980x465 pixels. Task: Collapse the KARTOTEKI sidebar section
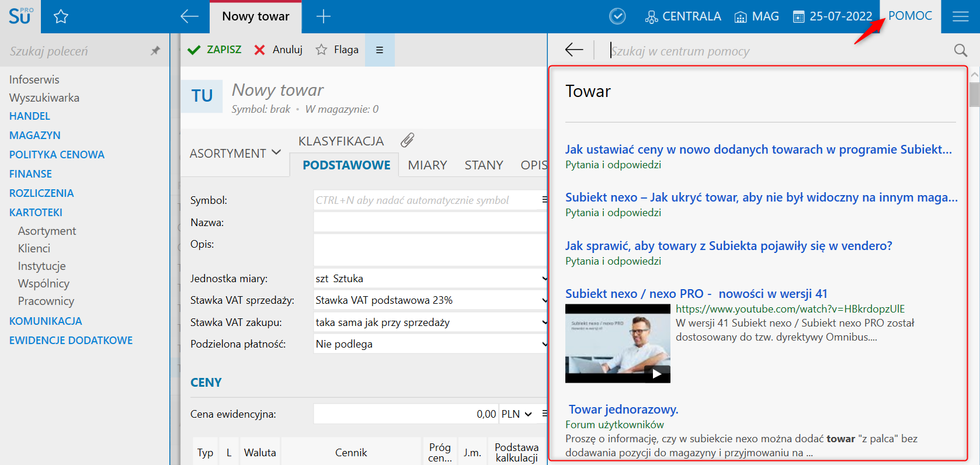(x=36, y=213)
